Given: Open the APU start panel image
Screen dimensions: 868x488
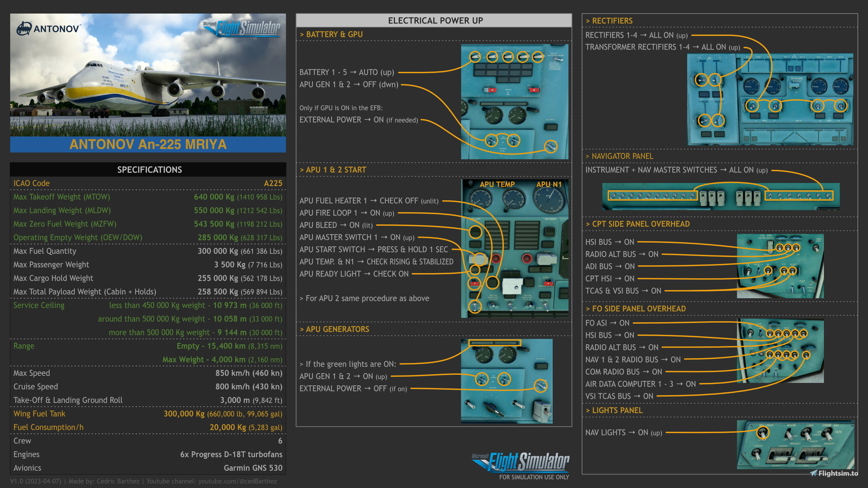Looking at the screenshot, I should 515,248.
